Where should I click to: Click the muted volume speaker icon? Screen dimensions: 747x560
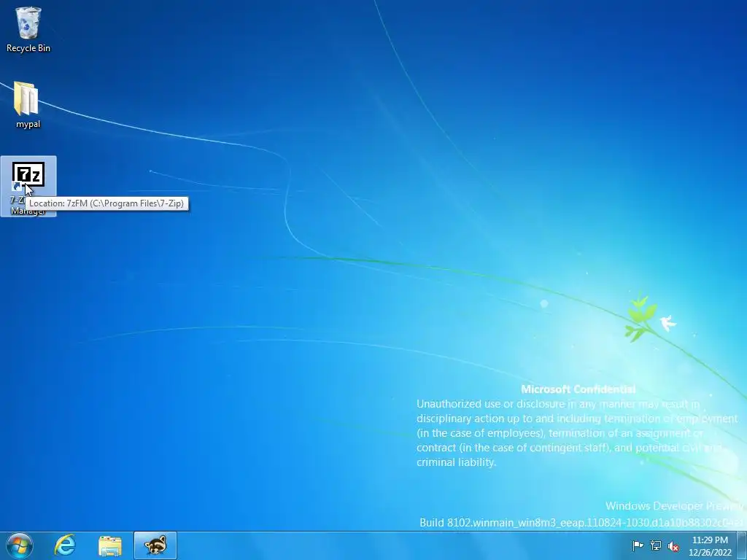(x=673, y=546)
